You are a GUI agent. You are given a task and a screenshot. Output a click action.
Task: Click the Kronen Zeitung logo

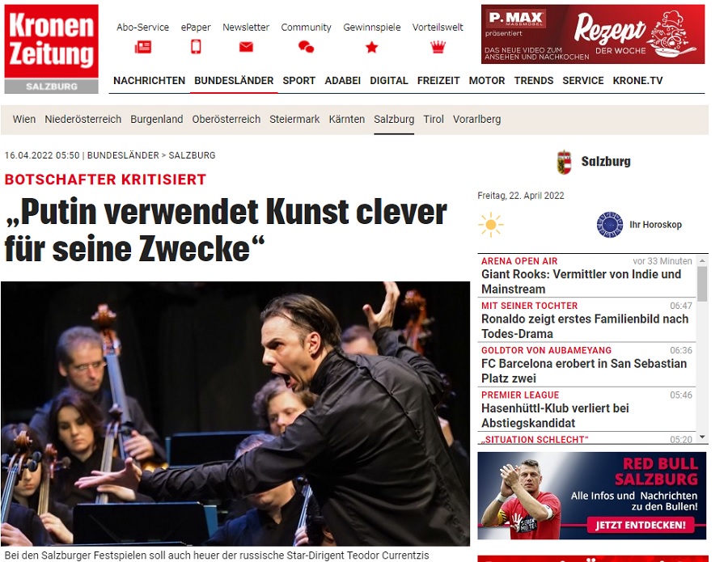[52, 49]
